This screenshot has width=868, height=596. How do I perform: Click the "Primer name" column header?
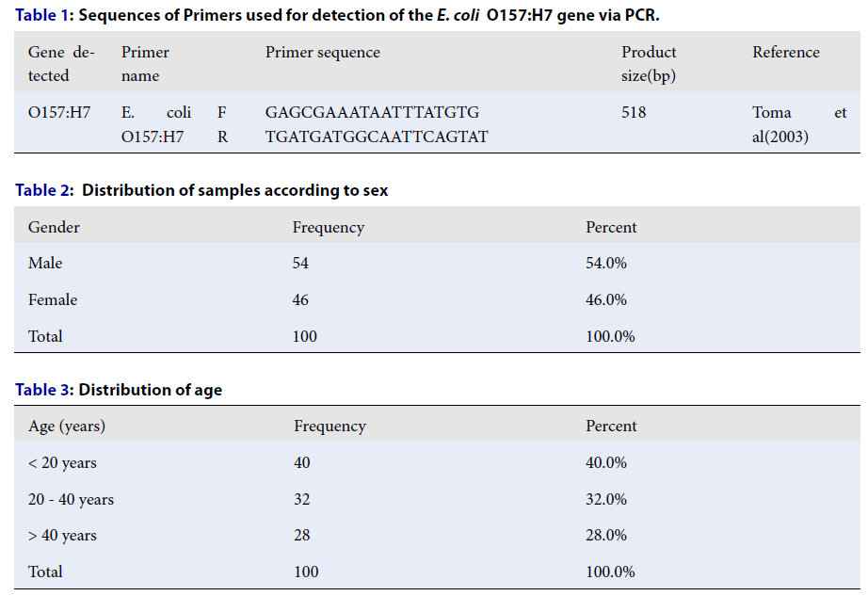[x=145, y=64]
